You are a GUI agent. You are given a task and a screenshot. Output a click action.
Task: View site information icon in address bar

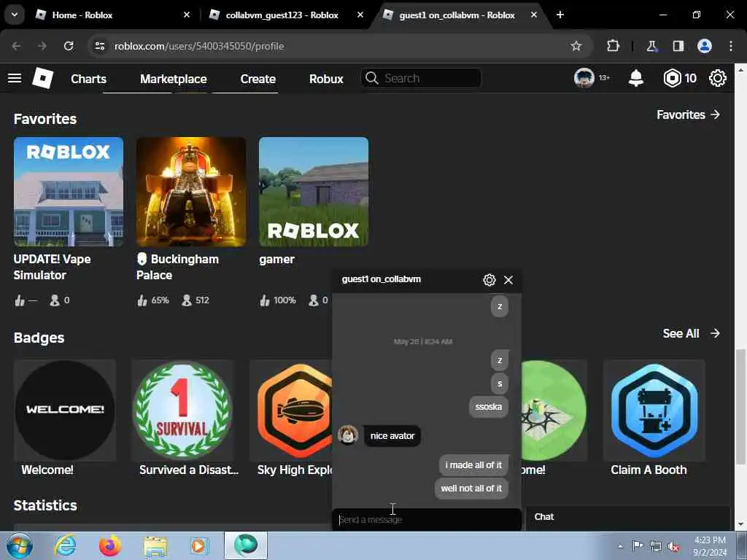click(x=99, y=46)
